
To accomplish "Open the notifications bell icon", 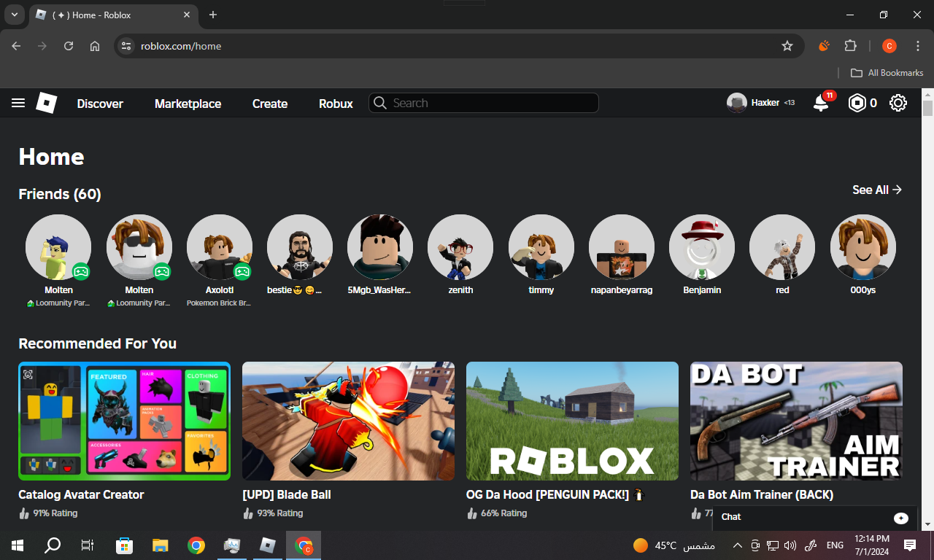I will click(821, 103).
